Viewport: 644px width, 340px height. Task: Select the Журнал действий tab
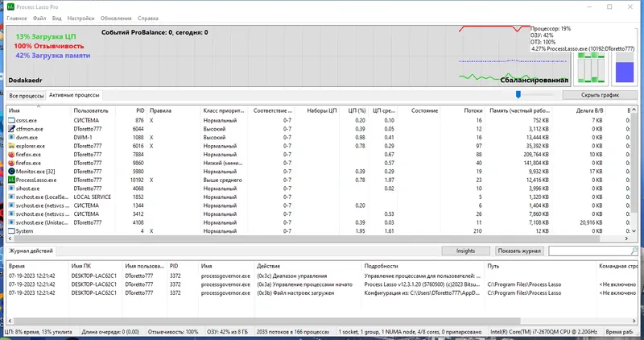point(31,251)
